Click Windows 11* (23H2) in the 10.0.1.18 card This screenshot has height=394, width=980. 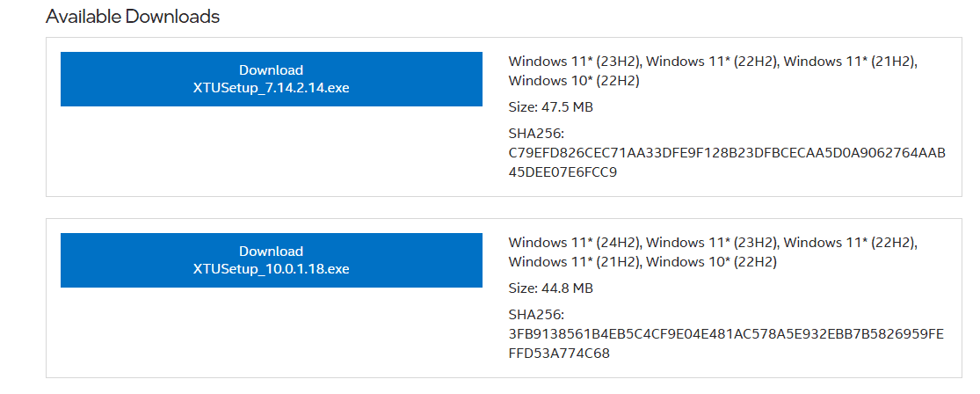pos(711,244)
